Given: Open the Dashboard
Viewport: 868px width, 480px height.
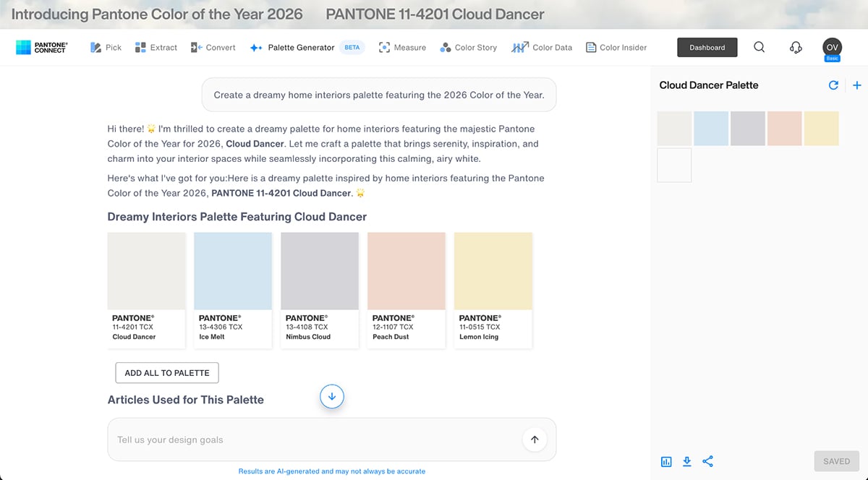Looking at the screenshot, I should click(x=707, y=47).
